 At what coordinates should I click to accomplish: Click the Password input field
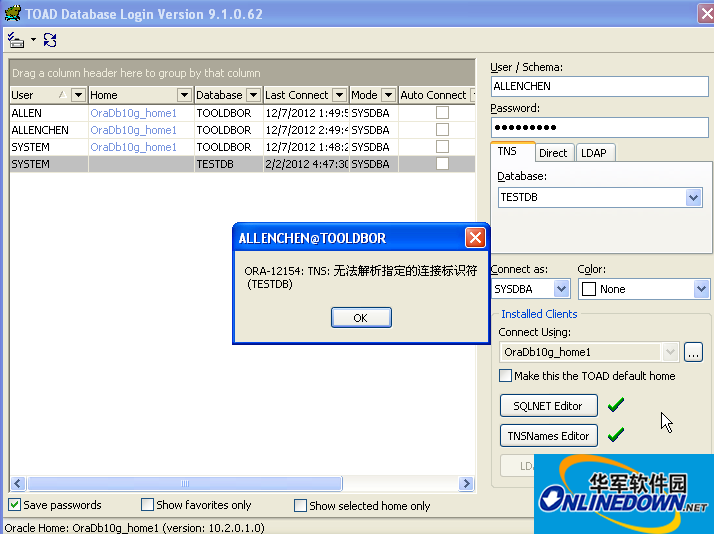click(599, 127)
